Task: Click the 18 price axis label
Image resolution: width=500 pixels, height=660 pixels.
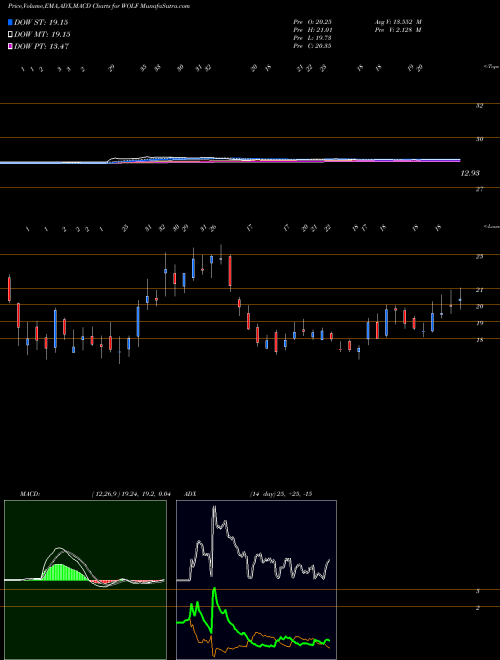Action: coord(479,340)
